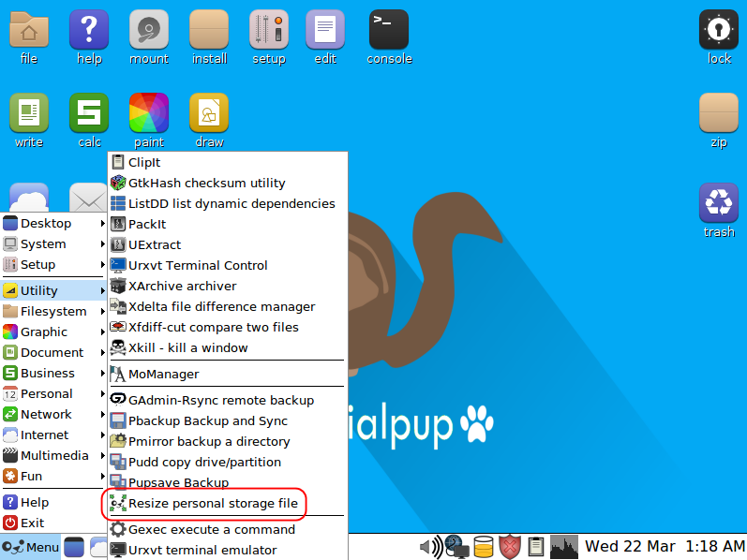Expand the Personal submenu
747x560 pixels.
click(x=53, y=394)
